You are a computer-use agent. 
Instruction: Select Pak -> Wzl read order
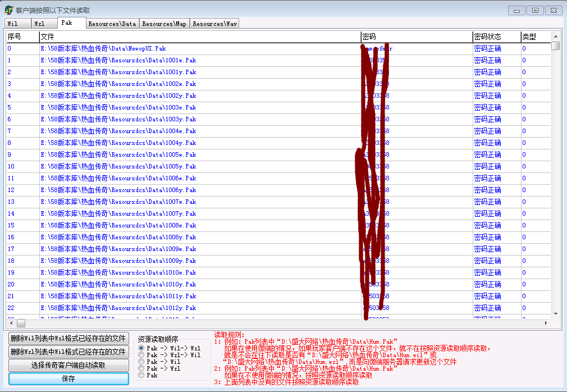[159, 368]
